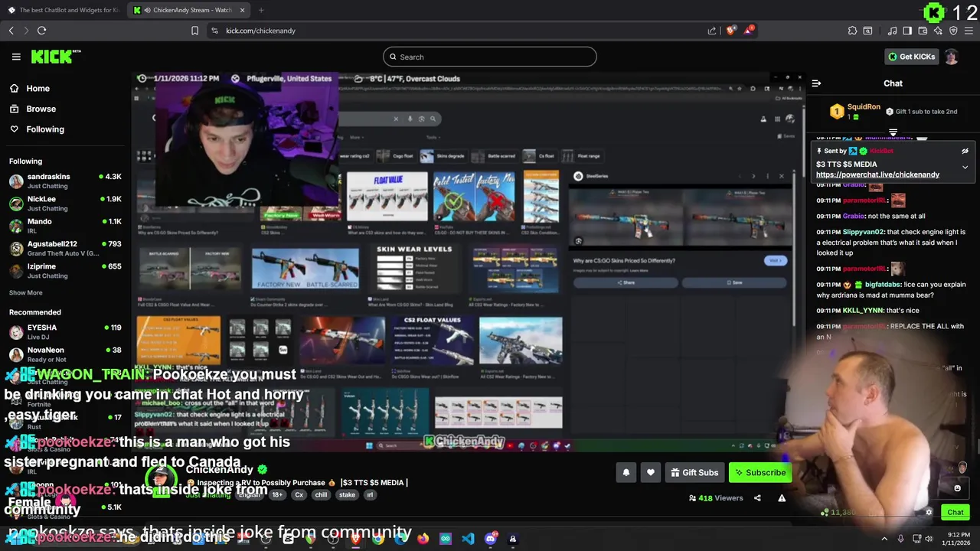This screenshot has height=551, width=980.
Task: Expand the pinned message chevron
Action: click(x=965, y=167)
